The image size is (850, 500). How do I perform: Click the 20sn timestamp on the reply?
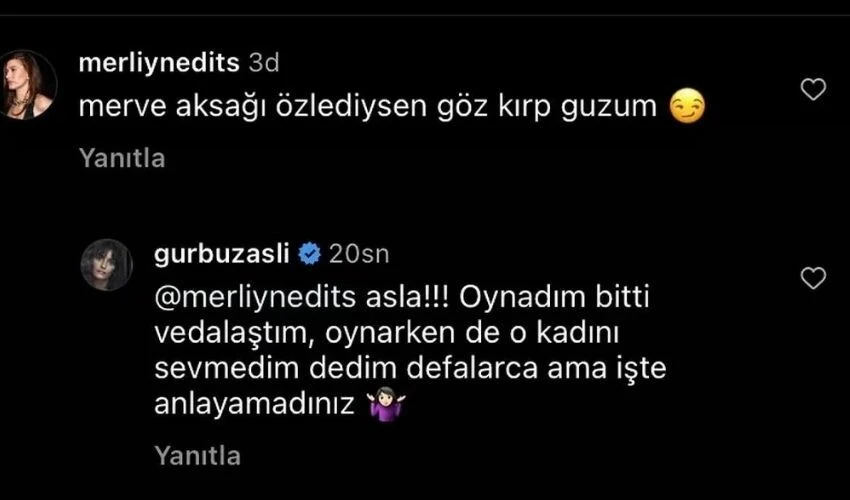pos(359,256)
